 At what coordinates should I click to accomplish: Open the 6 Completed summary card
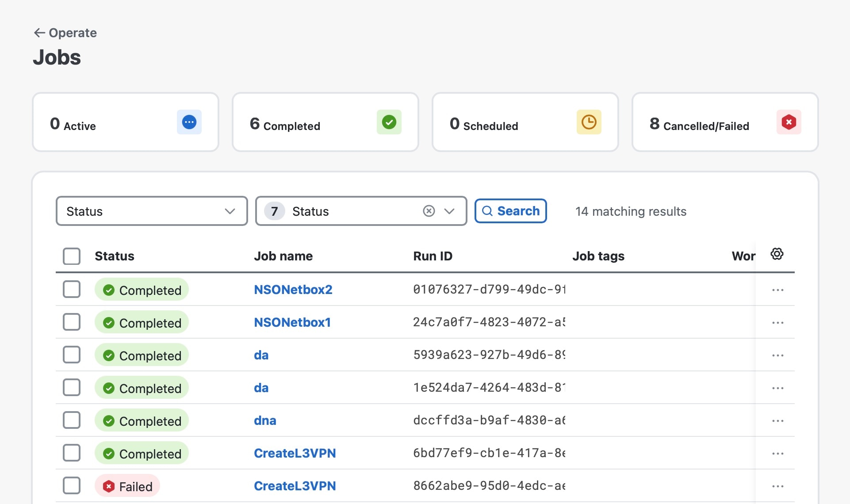coord(325,122)
